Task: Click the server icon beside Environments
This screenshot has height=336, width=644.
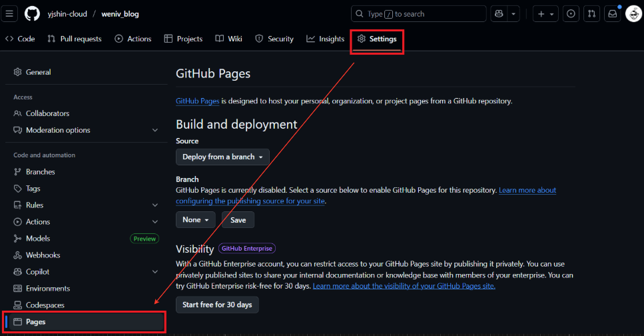Action: (17, 288)
